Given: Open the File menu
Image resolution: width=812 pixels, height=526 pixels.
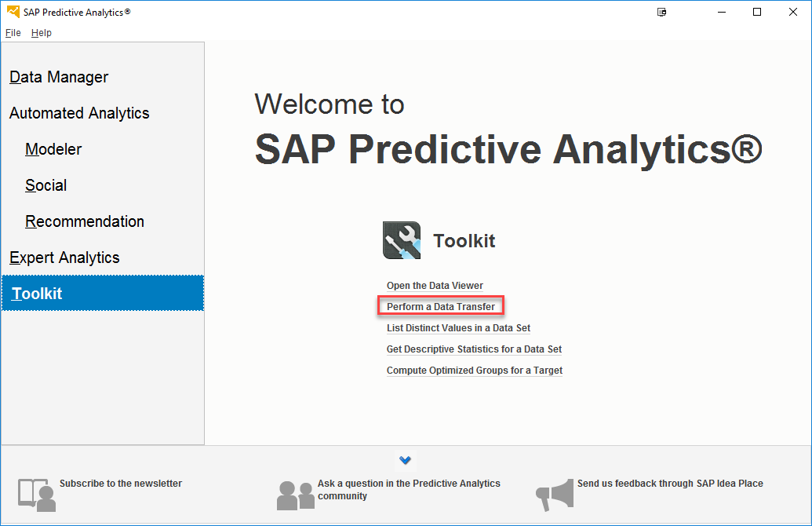Looking at the screenshot, I should coord(13,33).
